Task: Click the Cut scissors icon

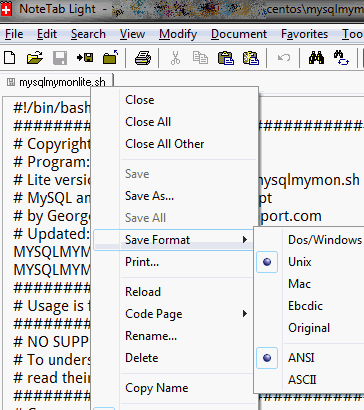Action: [175, 58]
